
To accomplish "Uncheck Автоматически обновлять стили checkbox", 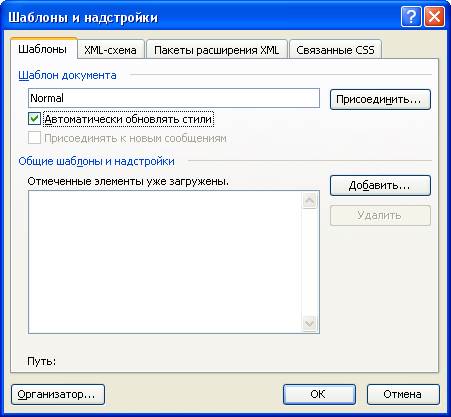I will coord(34,119).
